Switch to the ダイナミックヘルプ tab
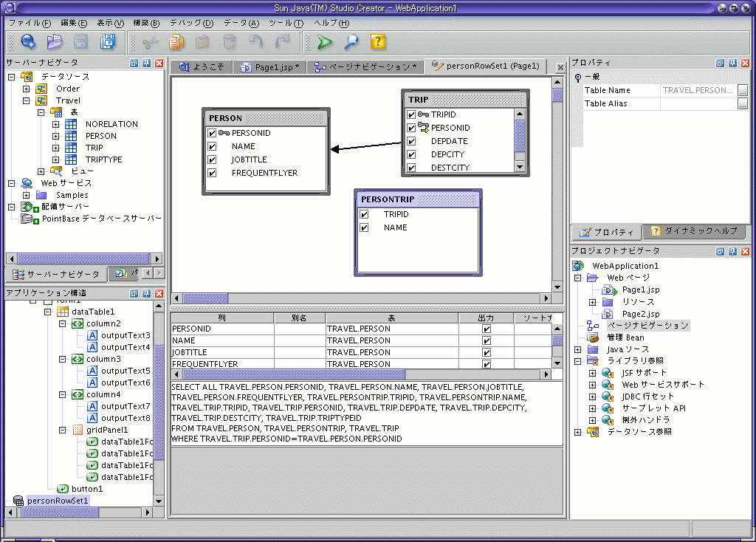The width and height of the screenshot is (756, 542). click(695, 231)
